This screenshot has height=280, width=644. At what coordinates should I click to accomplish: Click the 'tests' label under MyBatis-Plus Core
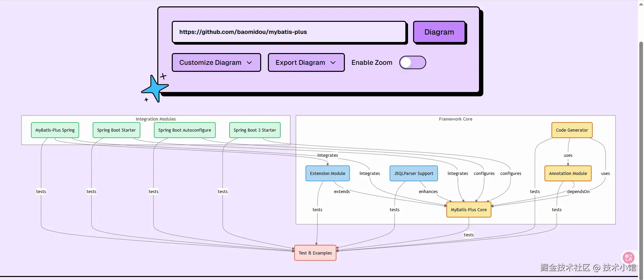pos(469,235)
